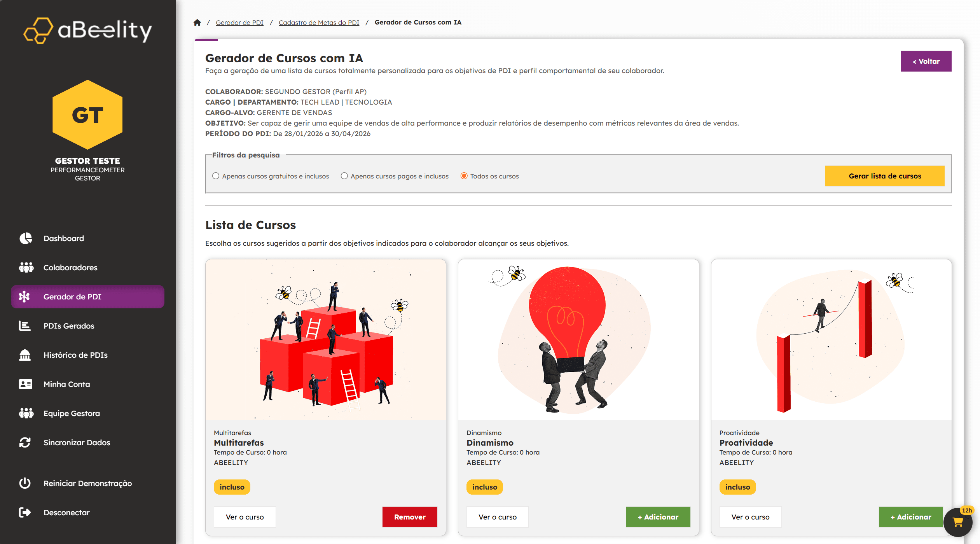Remove the Multitarefas course
980x544 pixels.
(410, 517)
